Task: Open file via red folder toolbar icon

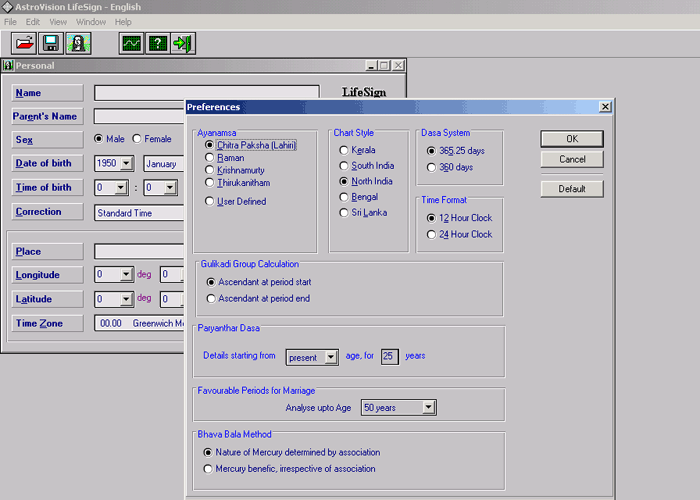Action: click(24, 43)
